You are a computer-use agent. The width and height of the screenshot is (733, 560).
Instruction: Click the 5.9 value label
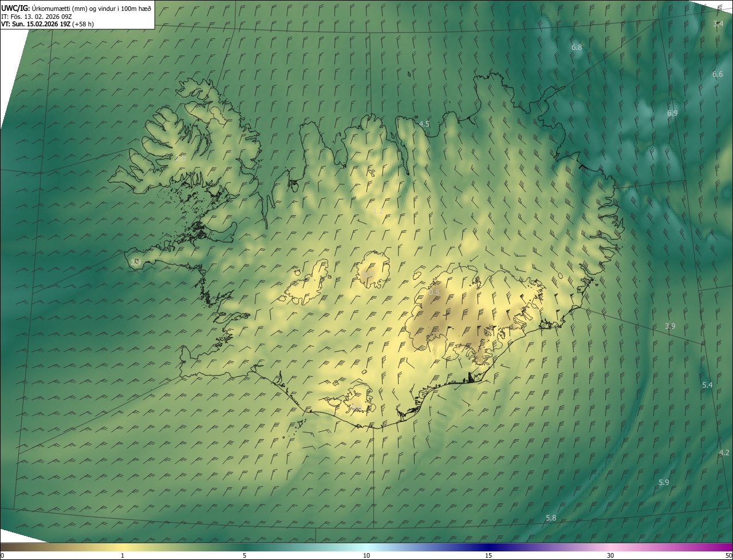(664, 482)
